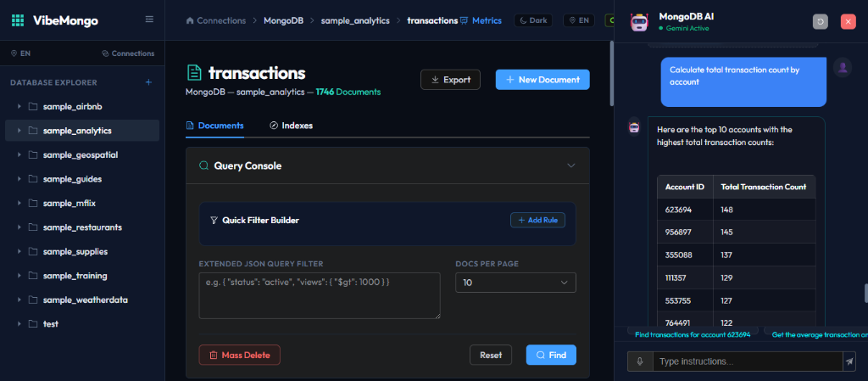
Task: Click the main content vertical scrollbar
Action: click(611, 74)
